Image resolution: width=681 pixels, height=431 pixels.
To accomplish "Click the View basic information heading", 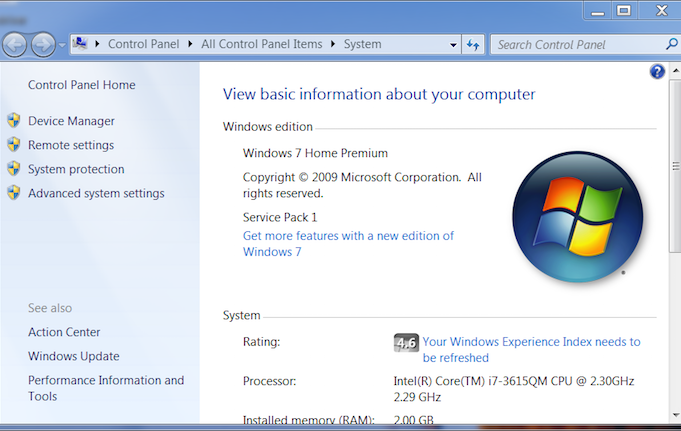I will point(379,94).
